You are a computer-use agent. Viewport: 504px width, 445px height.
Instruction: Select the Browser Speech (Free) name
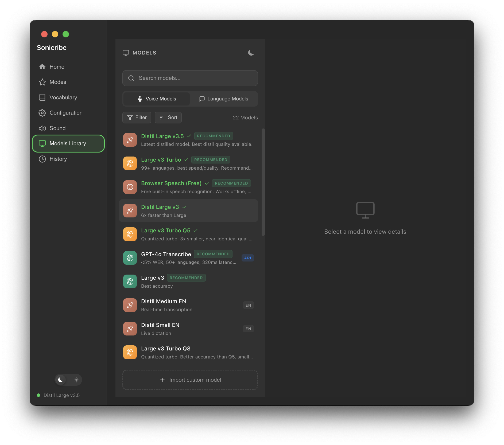click(x=171, y=183)
